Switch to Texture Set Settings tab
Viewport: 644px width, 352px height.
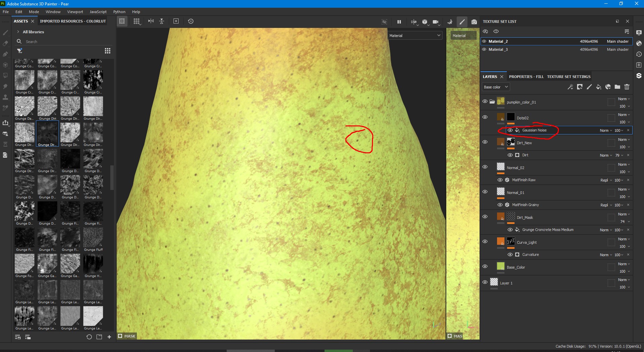click(x=569, y=77)
